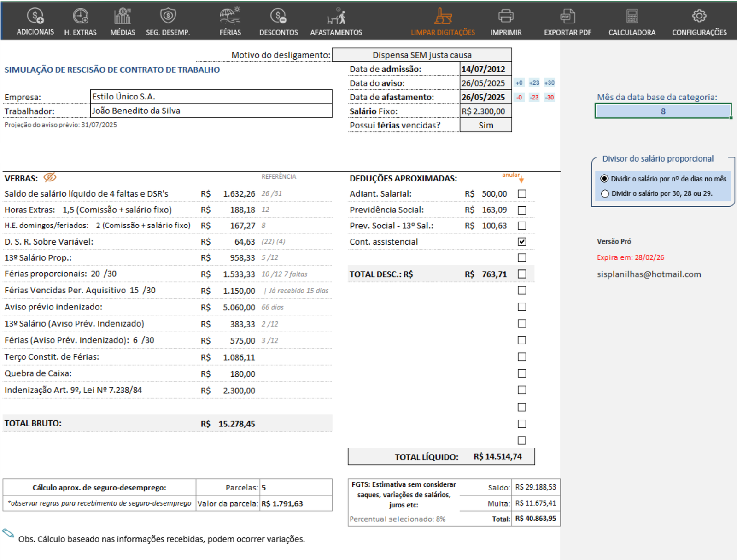737x560 pixels.
Task: Select TOTAL BRUTO value 15.278,45
Action: pos(237,424)
